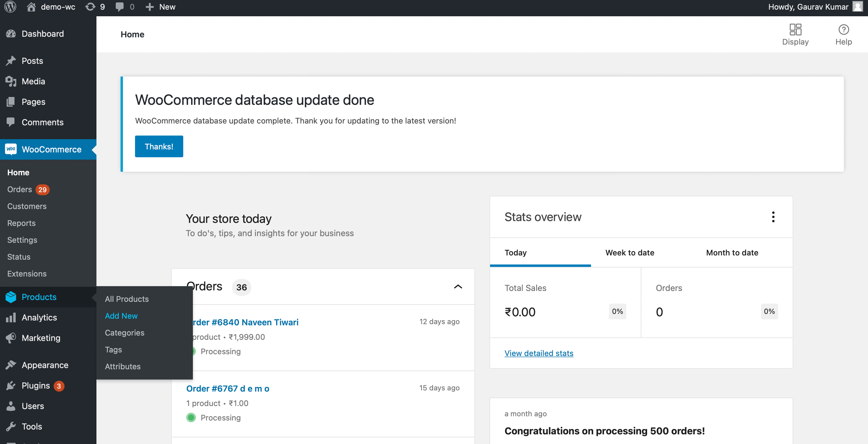Click the Thanks! button
Image resolution: width=868 pixels, height=444 pixels.
coord(159,146)
